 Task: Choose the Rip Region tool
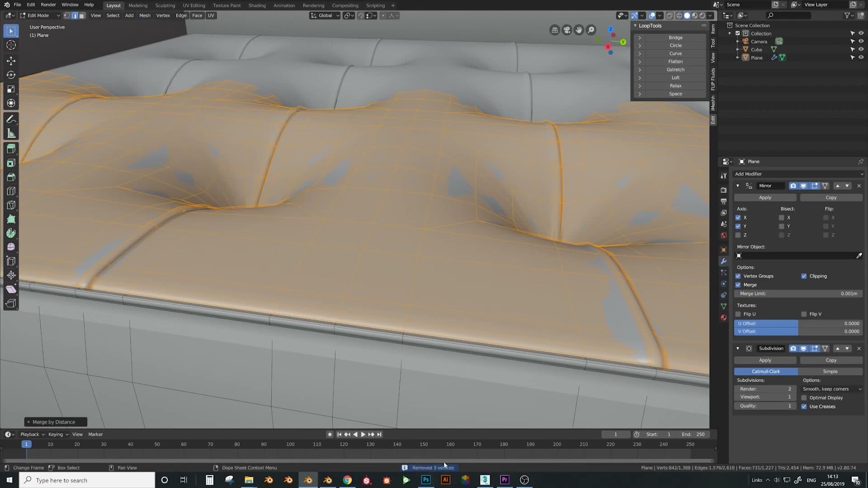tap(11, 303)
